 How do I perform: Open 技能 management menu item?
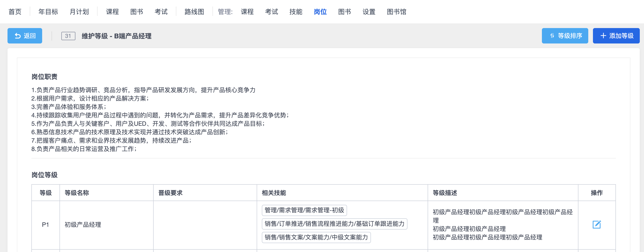[296, 12]
